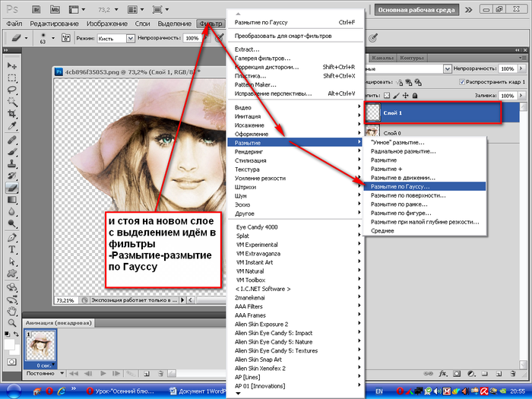Select the Type tool

(x=12, y=249)
